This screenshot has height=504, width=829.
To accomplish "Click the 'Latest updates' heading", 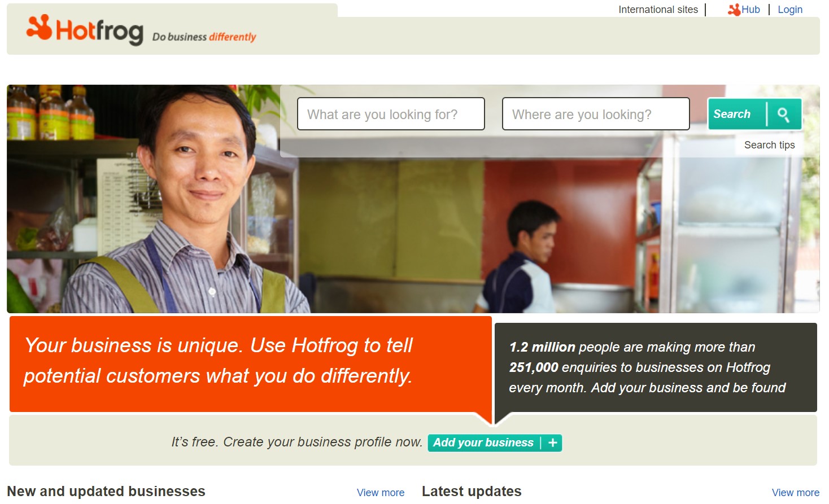I will coord(472,492).
